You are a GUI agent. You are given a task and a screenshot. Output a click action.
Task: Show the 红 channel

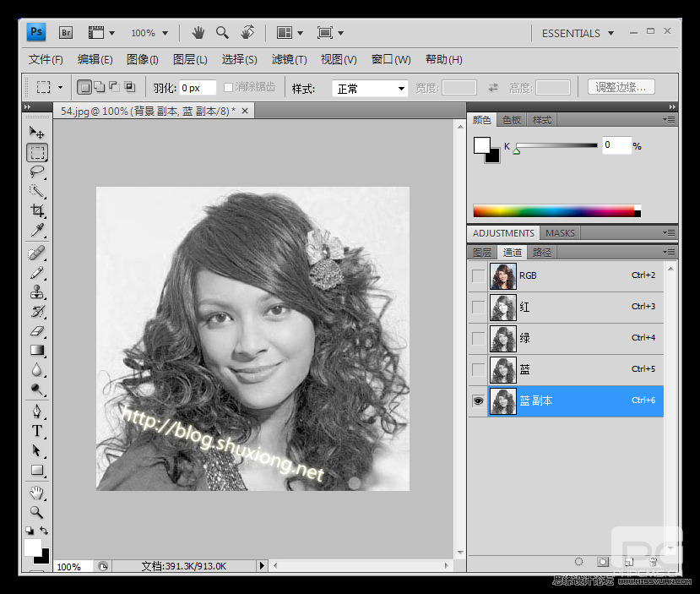click(478, 308)
